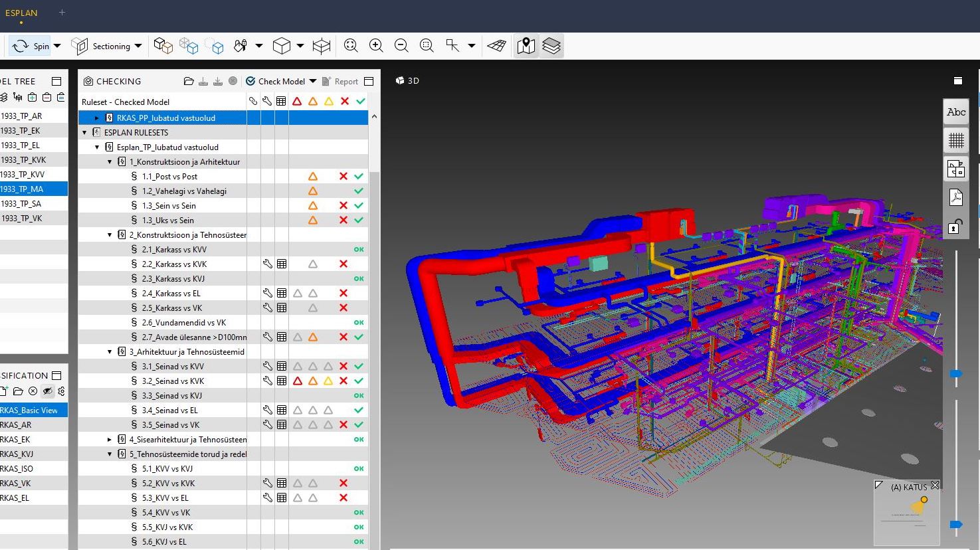The width and height of the screenshot is (980, 550).
Task: Add a new tab with plus button
Action: [62, 12]
